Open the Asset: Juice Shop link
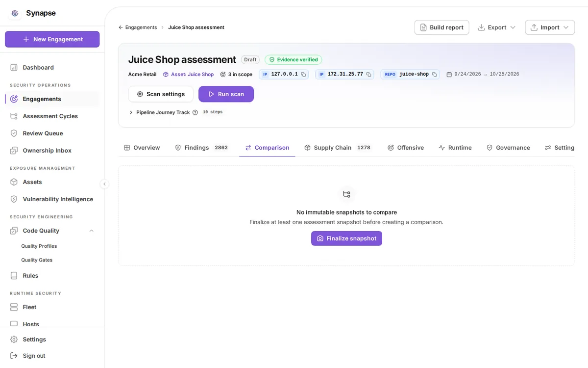The image size is (588, 368). [188, 75]
